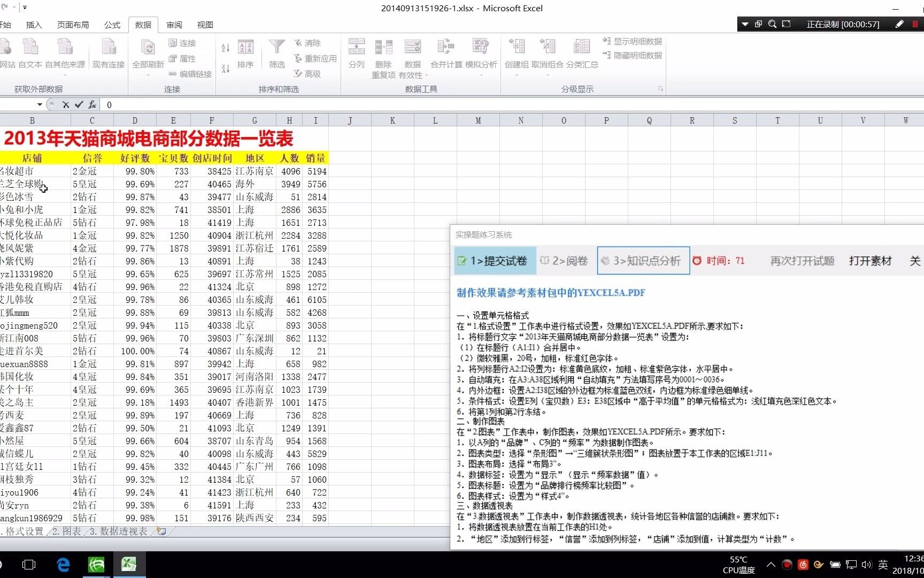924x578 pixels.
Task: Sort ascending with the A-Z icon
Action: click(225, 47)
